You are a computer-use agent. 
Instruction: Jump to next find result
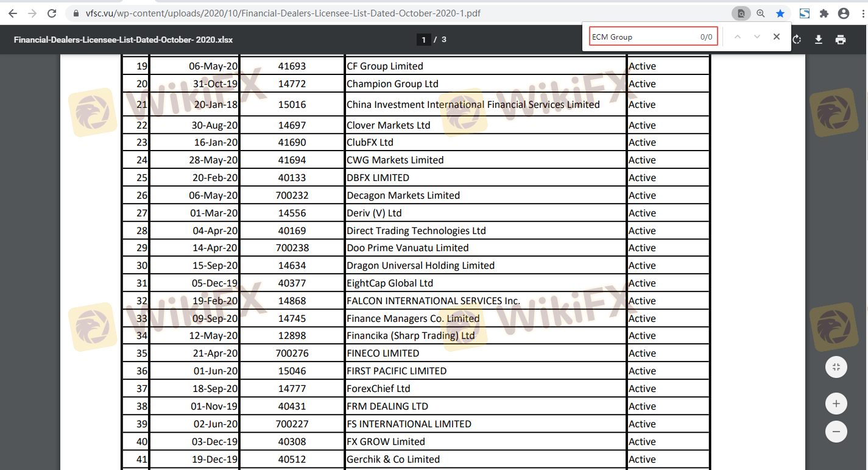pos(757,37)
